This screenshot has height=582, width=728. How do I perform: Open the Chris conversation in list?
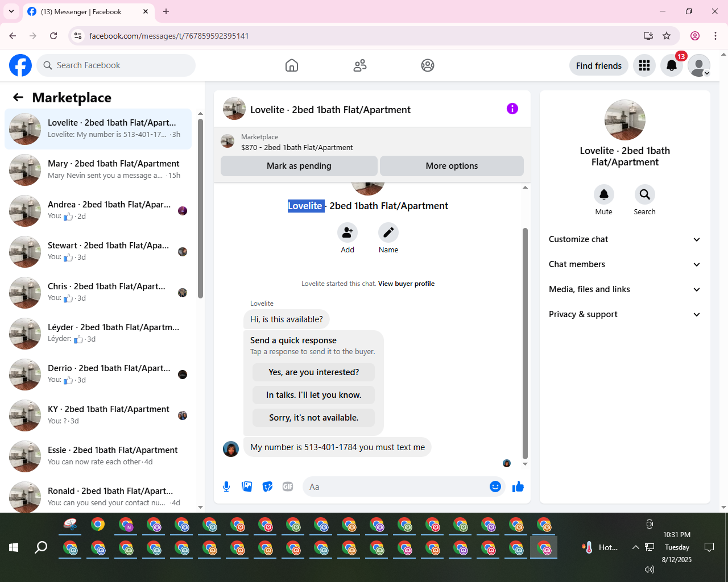[98, 293]
